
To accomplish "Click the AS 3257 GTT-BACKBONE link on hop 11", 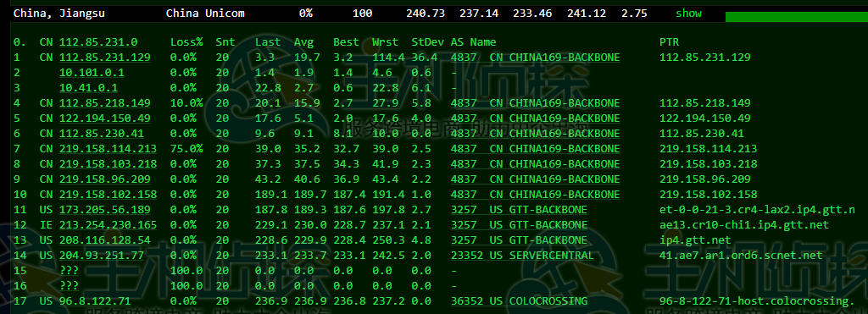I will point(519,210).
